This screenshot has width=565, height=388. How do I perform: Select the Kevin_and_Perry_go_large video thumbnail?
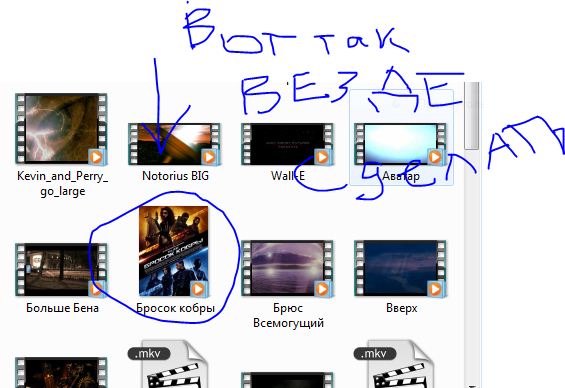(61, 129)
